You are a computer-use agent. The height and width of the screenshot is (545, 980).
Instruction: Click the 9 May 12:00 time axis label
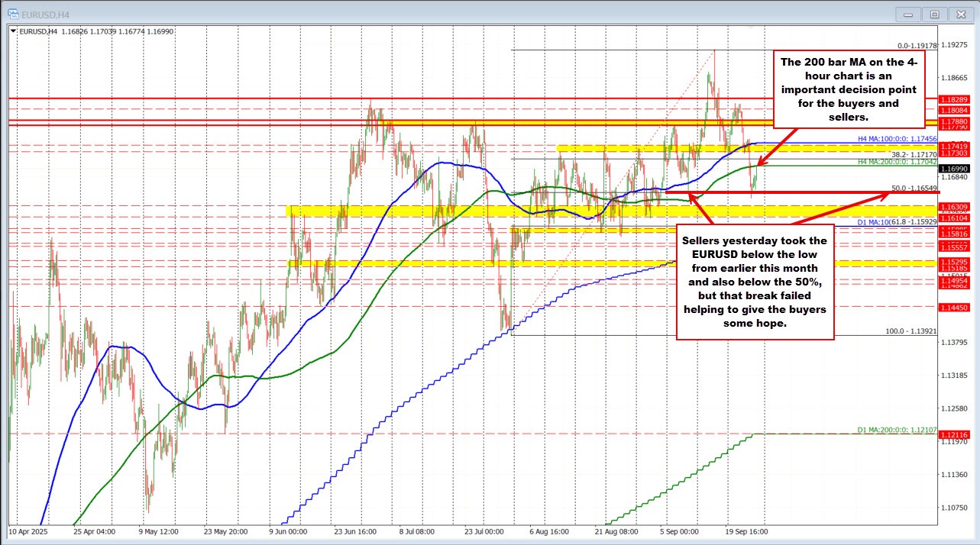click(x=159, y=530)
